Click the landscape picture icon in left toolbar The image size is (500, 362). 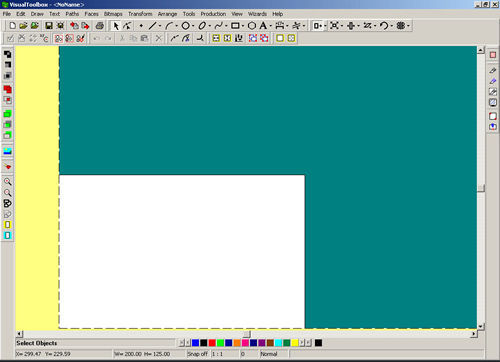coord(7,151)
